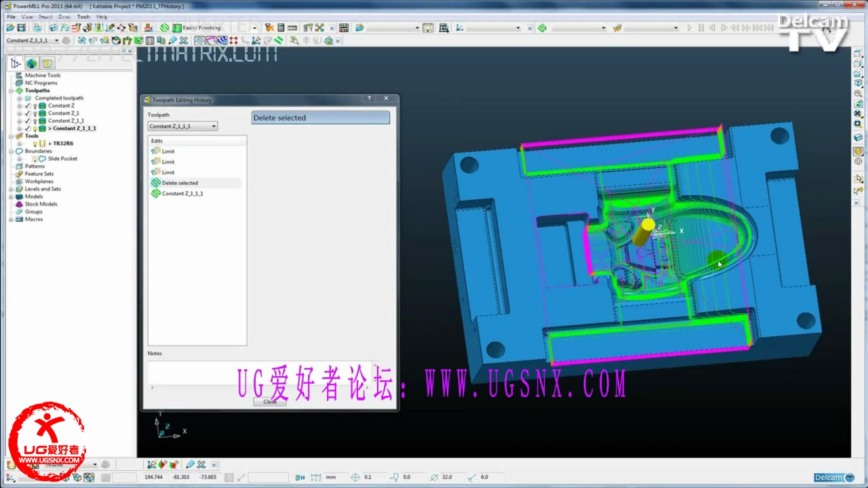This screenshot has height=488, width=868.
Task: Collapse the Toolpaths tree node
Action: click(x=12, y=91)
